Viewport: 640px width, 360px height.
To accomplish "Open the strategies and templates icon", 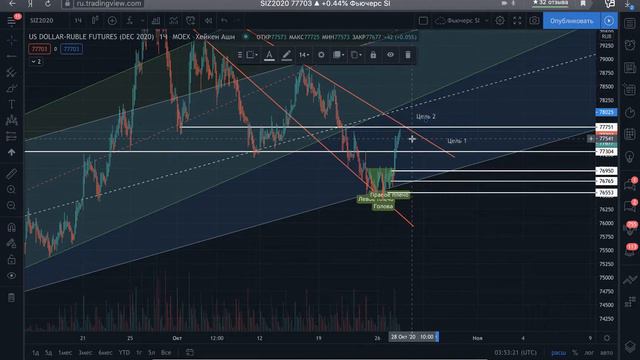I will [x=173, y=20].
